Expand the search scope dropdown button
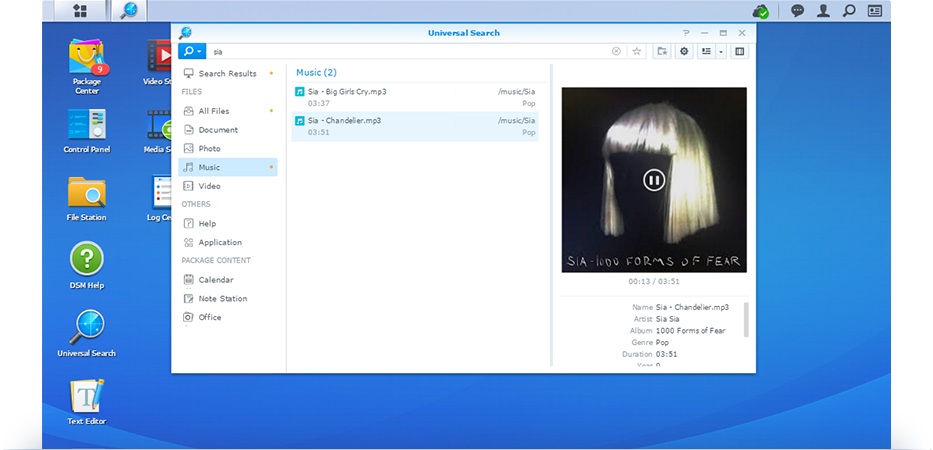This screenshot has width=933, height=450. tap(192, 51)
